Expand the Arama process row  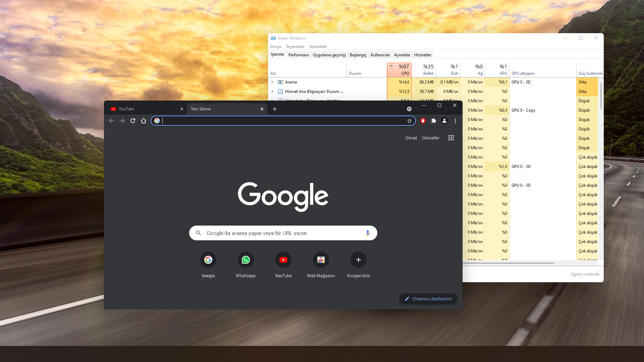click(x=272, y=82)
